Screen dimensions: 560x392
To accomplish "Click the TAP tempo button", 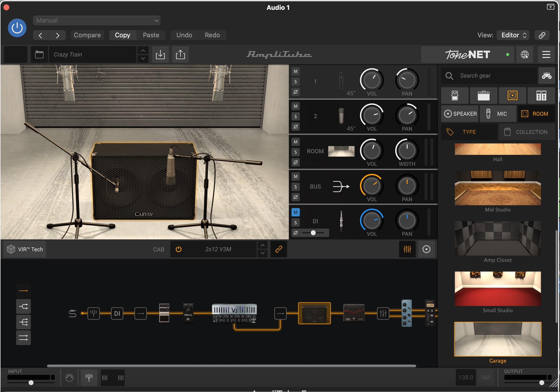I will pyautogui.click(x=485, y=377).
